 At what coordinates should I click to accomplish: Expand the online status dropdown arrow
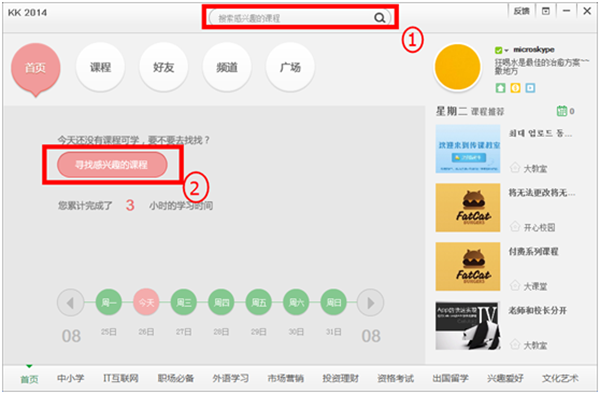pyautogui.click(x=506, y=50)
